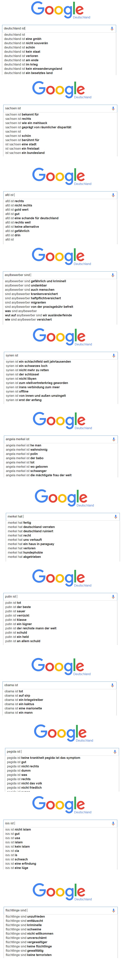Click voice search icon in 'asylbewerber sind' box

pos(112,275)
